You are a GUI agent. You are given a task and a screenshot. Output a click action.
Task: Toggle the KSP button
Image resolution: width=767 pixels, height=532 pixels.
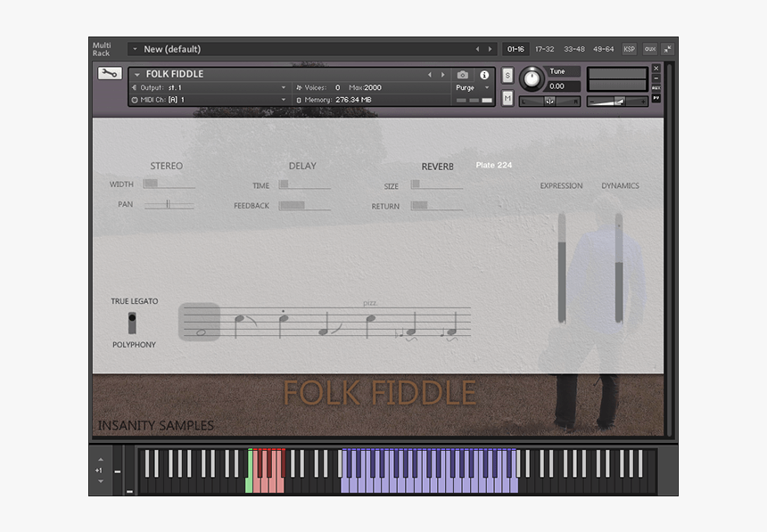pyautogui.click(x=629, y=49)
